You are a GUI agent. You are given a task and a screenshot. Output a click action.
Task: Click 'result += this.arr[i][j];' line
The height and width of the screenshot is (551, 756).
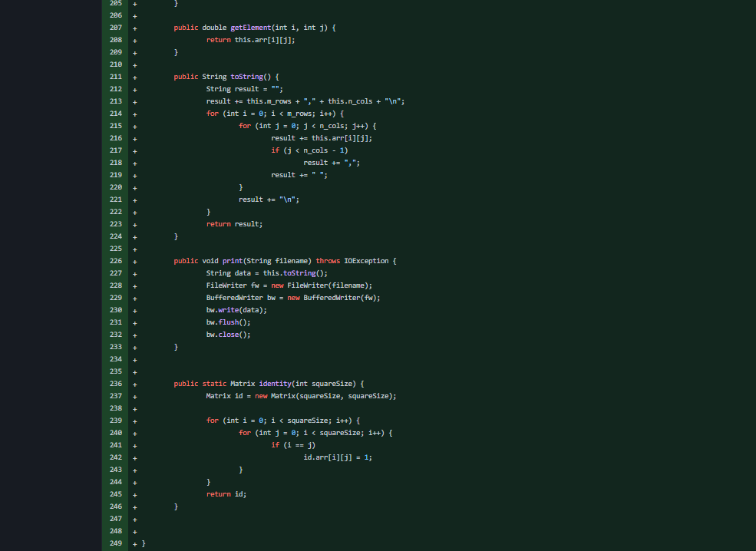pos(322,138)
